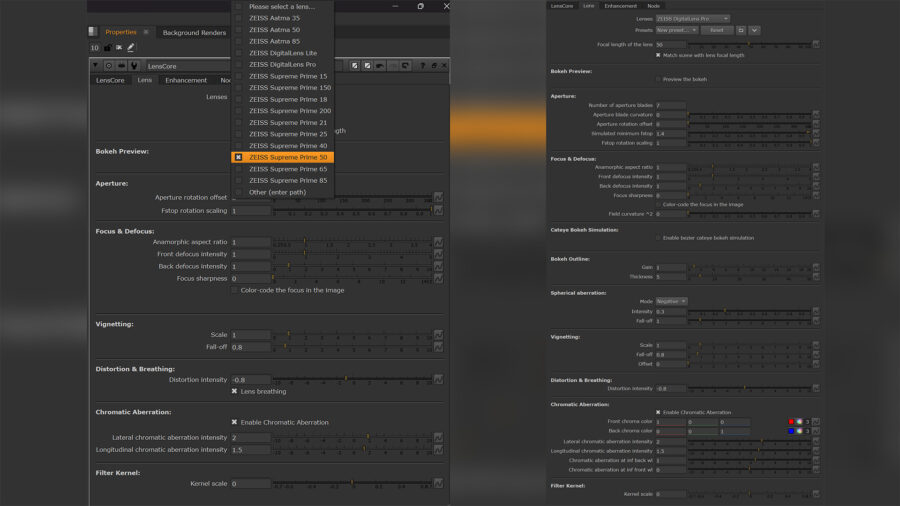Select ZEISS Supreme Prime 85 from lens list
The height and width of the screenshot is (506, 900).
tap(282, 180)
